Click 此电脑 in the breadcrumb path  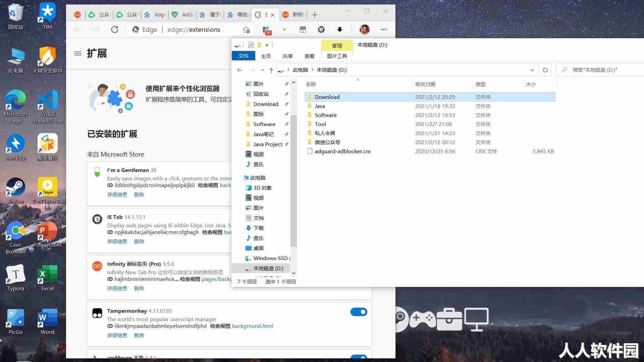pos(300,70)
